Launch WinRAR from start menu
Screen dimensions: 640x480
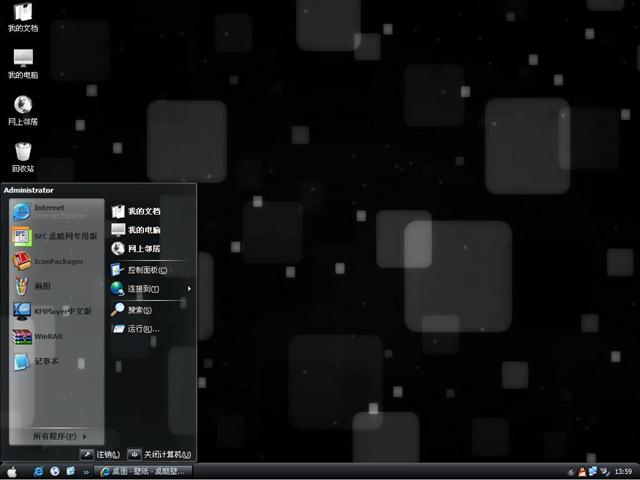point(57,336)
